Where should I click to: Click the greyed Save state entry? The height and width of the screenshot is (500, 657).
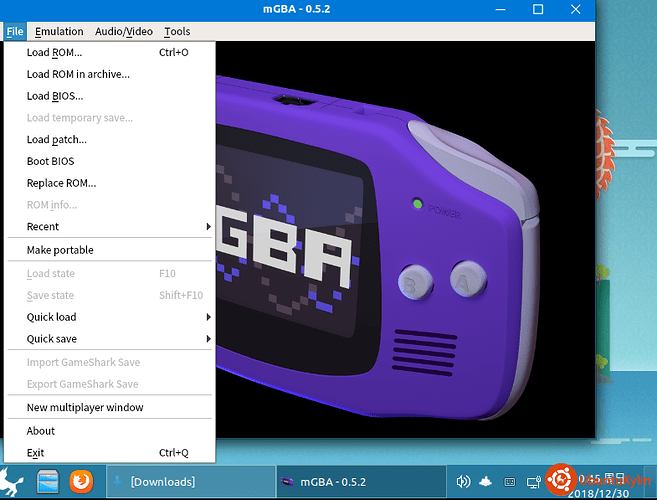pos(110,295)
